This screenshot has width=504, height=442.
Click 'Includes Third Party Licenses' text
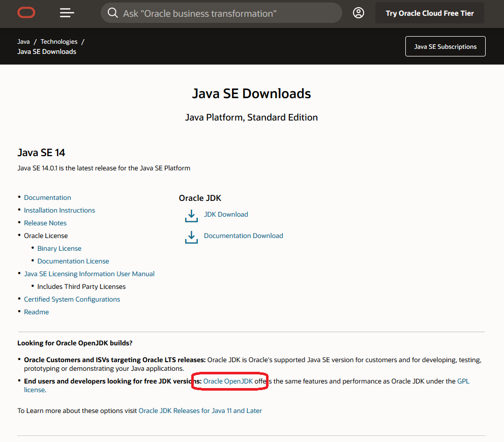(81, 286)
